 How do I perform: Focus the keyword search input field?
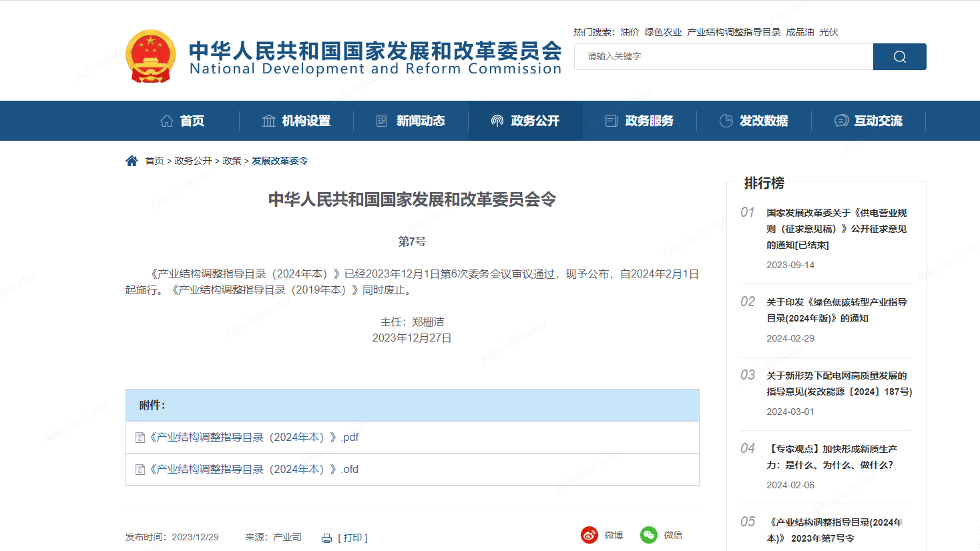pyautogui.click(x=724, y=57)
